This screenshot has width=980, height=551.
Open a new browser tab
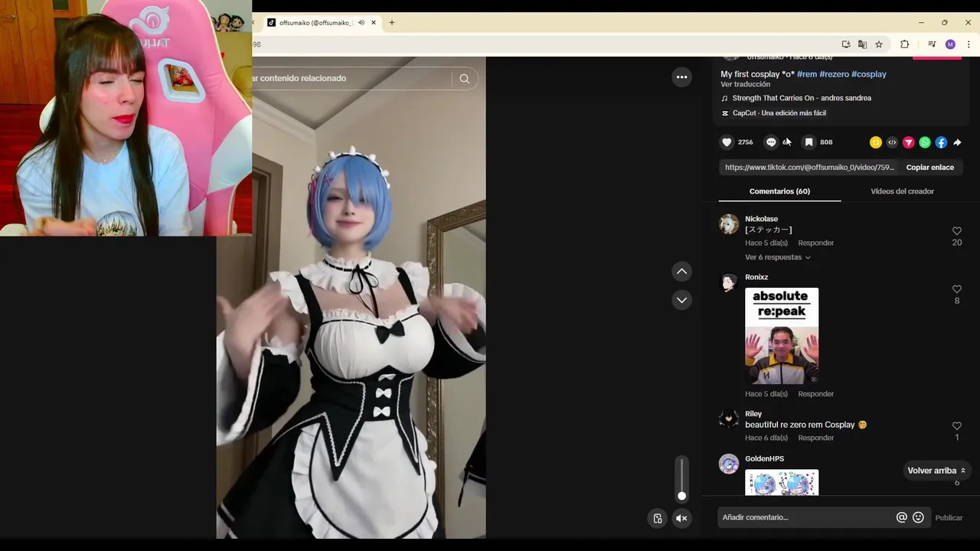pyautogui.click(x=392, y=23)
